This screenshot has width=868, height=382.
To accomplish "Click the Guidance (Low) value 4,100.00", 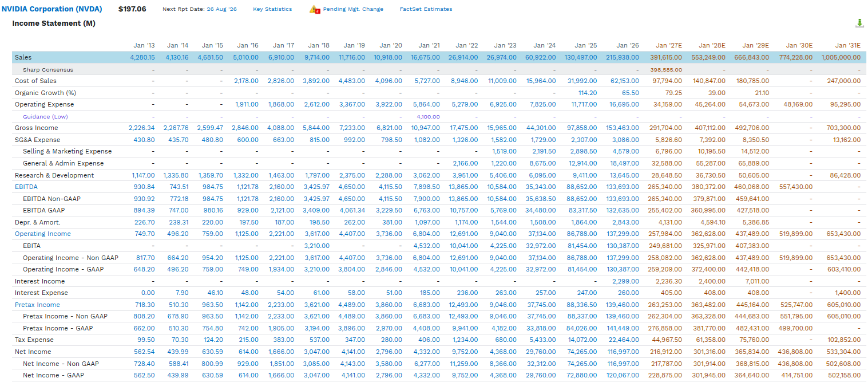I will (x=428, y=116).
